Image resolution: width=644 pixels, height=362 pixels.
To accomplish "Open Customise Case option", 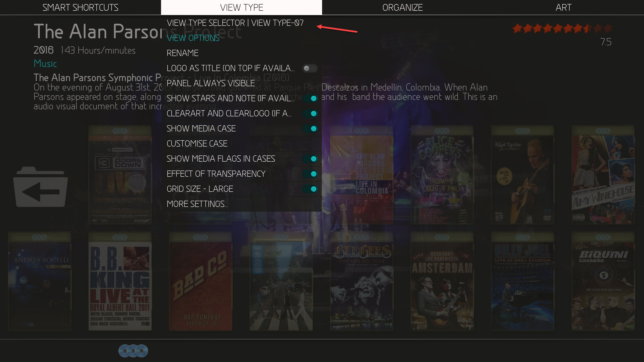I will [242, 144].
